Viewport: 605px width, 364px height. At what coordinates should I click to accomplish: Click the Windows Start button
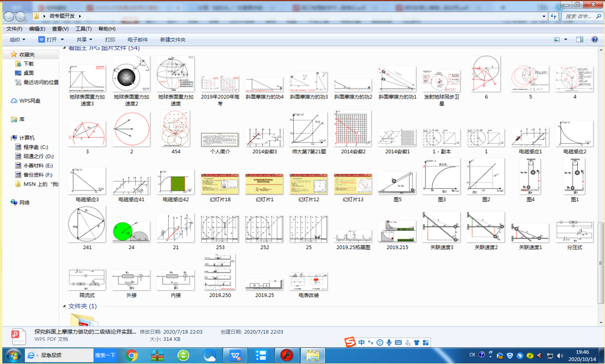click(13, 355)
